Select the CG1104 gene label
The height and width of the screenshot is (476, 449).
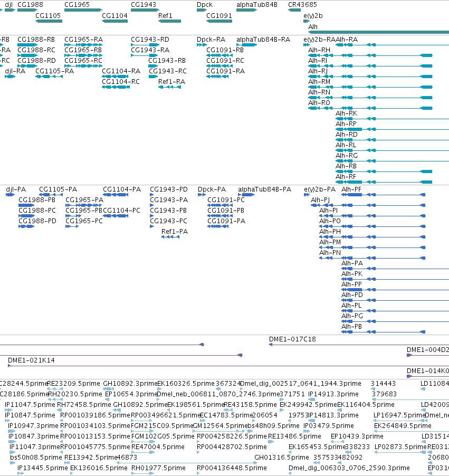114,16
